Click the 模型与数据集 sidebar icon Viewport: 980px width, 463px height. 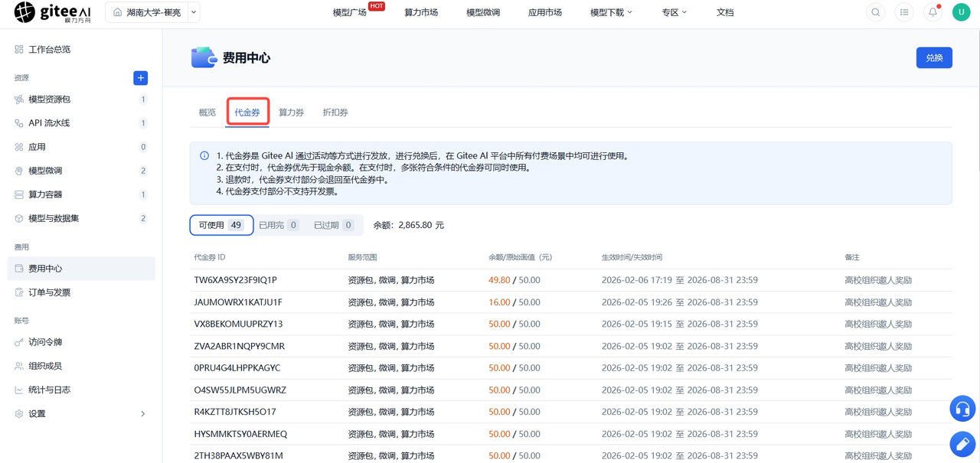coord(19,218)
